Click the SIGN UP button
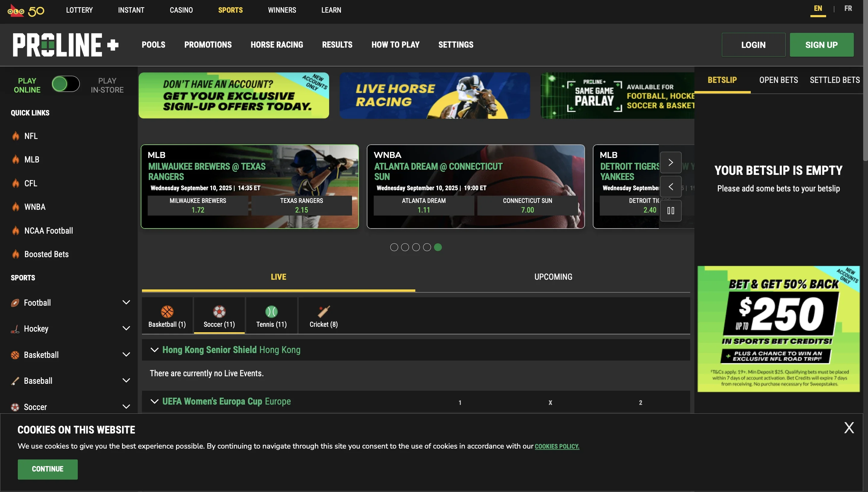The width and height of the screenshot is (868, 492). pos(822,44)
